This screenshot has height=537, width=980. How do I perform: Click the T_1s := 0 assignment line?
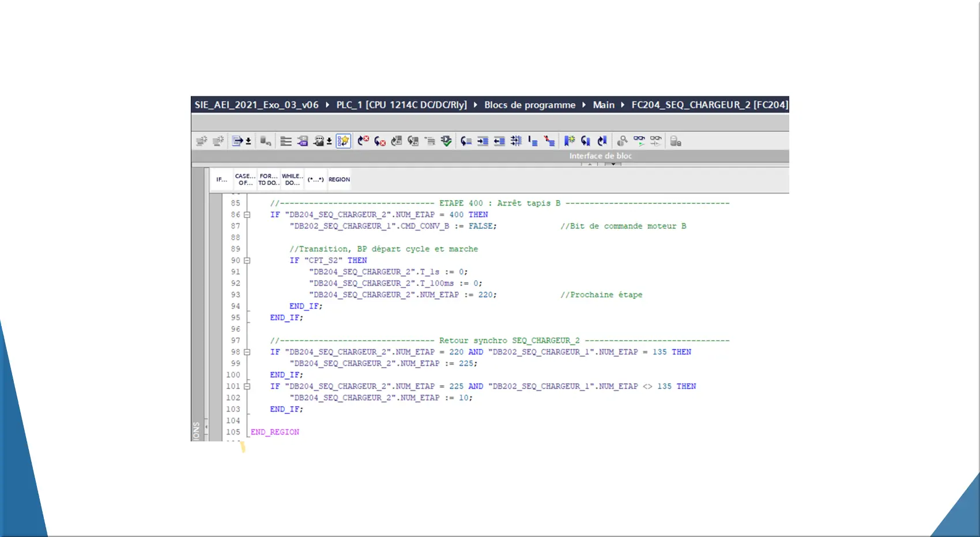tap(389, 272)
